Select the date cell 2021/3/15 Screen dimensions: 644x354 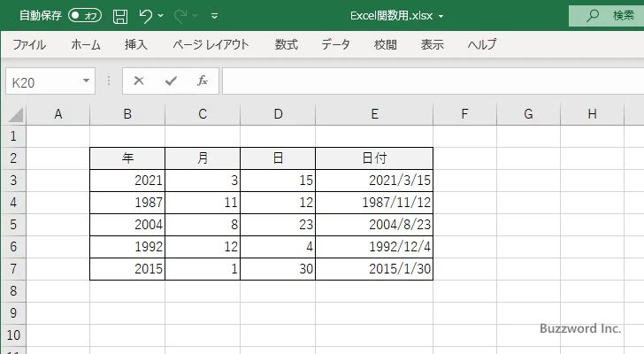coord(374,181)
